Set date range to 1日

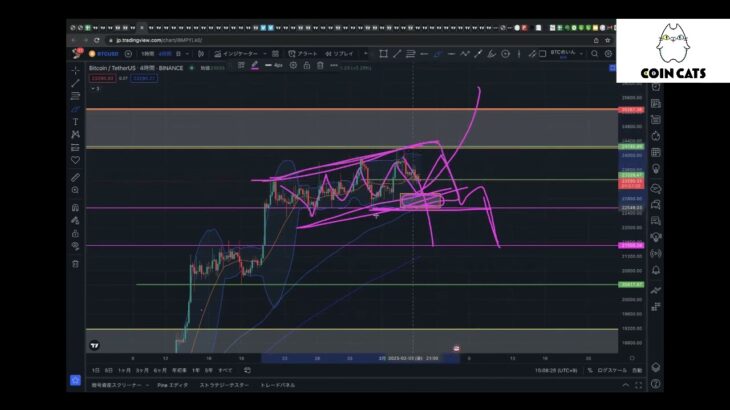pos(95,370)
